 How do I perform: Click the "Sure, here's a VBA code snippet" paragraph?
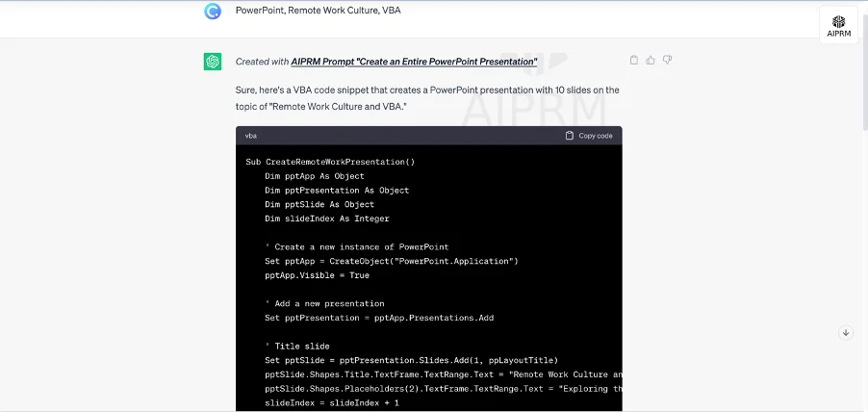[427, 98]
